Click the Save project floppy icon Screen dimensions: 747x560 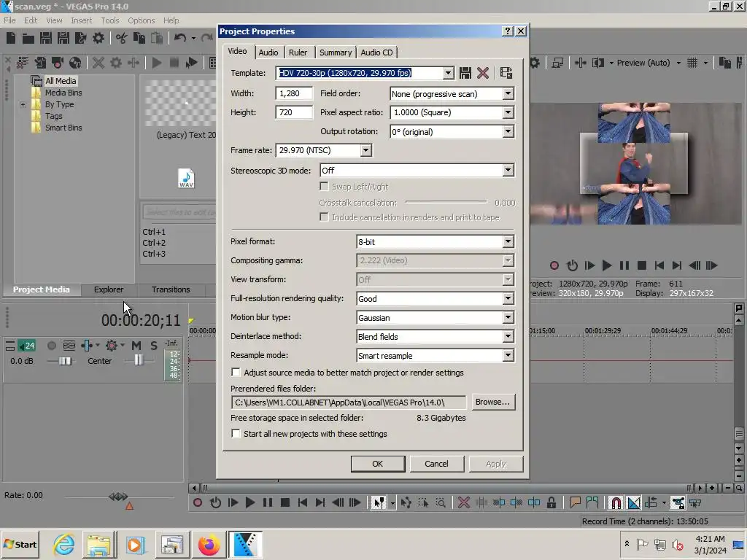pos(46,38)
